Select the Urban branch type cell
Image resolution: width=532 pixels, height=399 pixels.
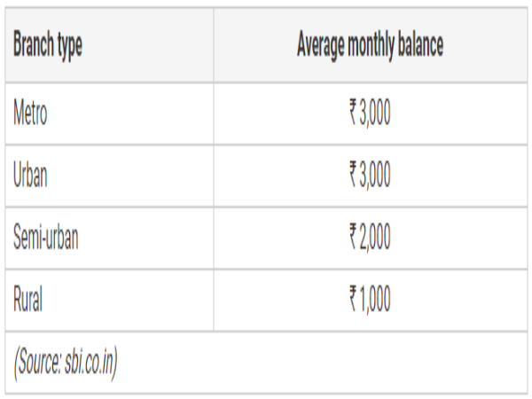point(31,176)
